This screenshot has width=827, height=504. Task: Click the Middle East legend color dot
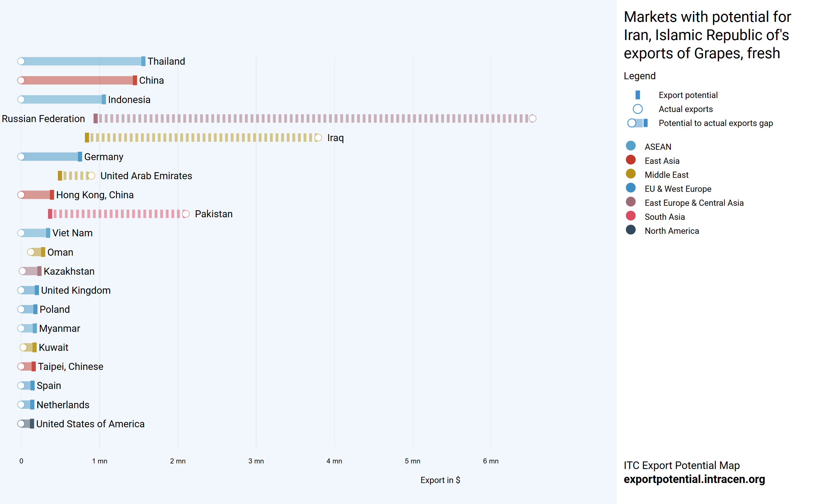point(631,174)
